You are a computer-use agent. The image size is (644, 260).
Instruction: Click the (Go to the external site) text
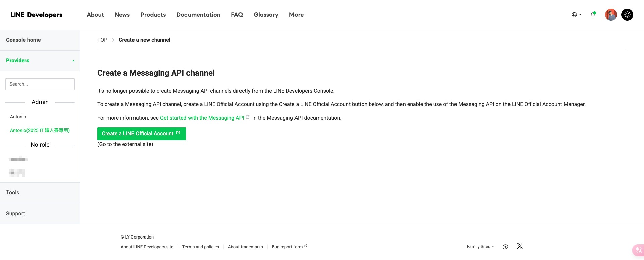pos(125,144)
